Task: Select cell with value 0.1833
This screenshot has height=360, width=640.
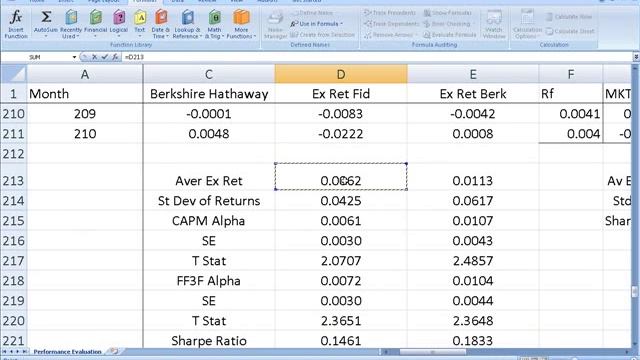Action: coord(473,340)
